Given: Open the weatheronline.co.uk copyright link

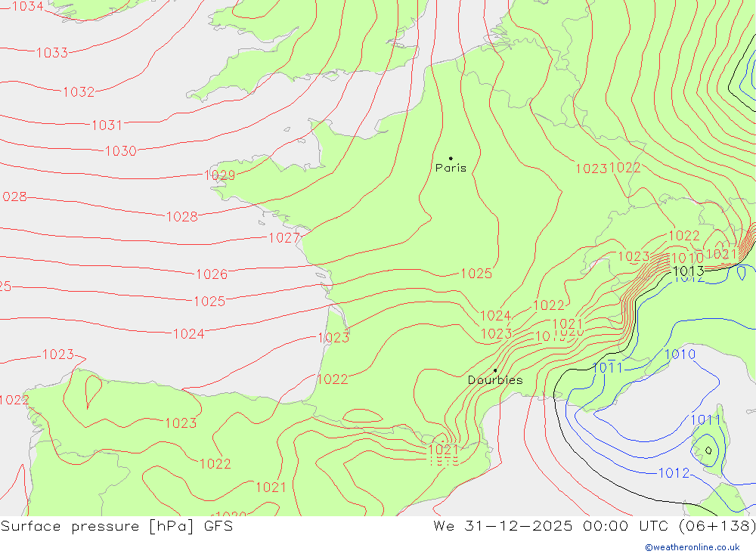Looking at the screenshot, I should click(x=692, y=547).
